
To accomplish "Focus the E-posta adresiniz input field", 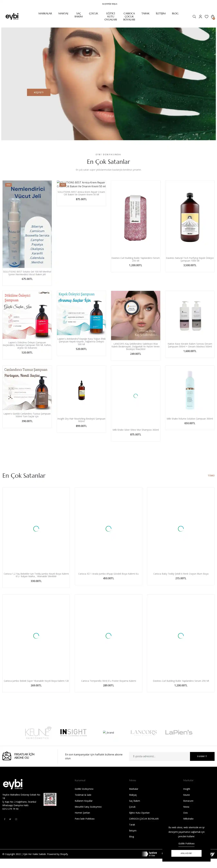I will click(159, 756).
